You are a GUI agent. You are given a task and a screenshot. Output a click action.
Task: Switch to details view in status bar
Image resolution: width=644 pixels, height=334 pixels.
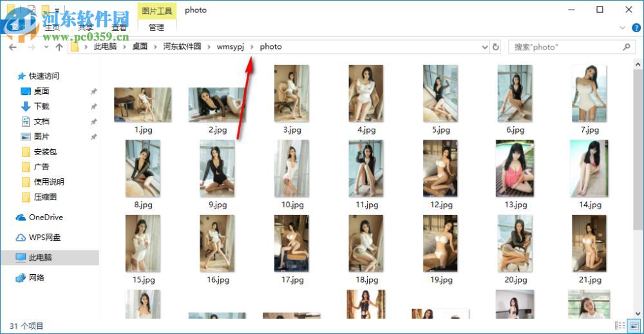point(620,326)
